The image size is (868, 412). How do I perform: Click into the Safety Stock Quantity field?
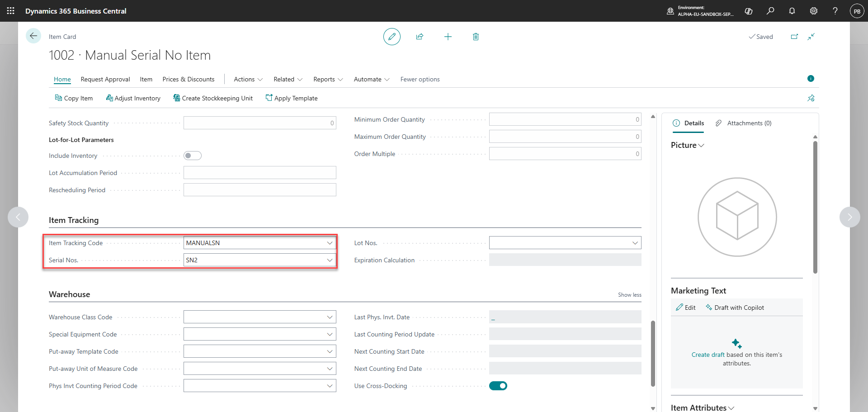point(260,123)
